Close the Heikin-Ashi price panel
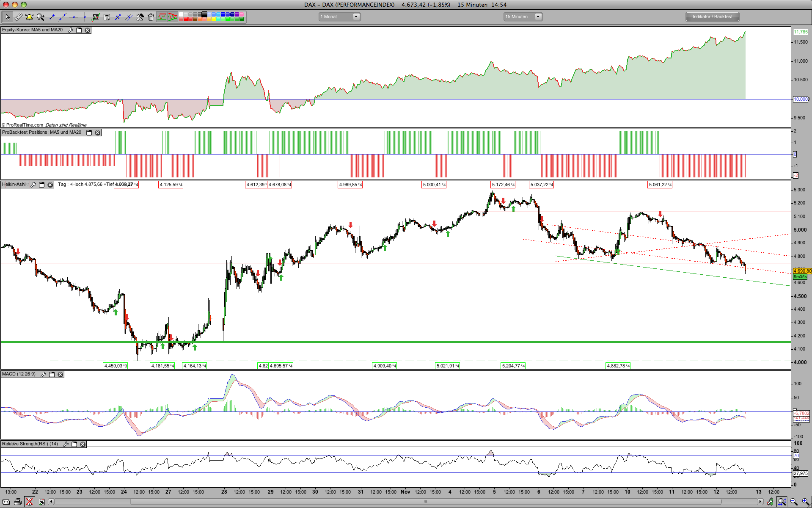The height and width of the screenshot is (508, 812). point(50,185)
